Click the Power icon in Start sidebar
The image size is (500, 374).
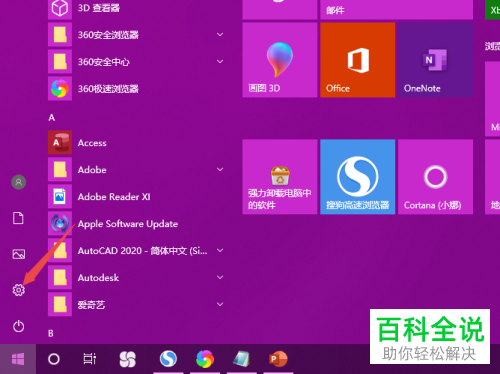click(19, 326)
